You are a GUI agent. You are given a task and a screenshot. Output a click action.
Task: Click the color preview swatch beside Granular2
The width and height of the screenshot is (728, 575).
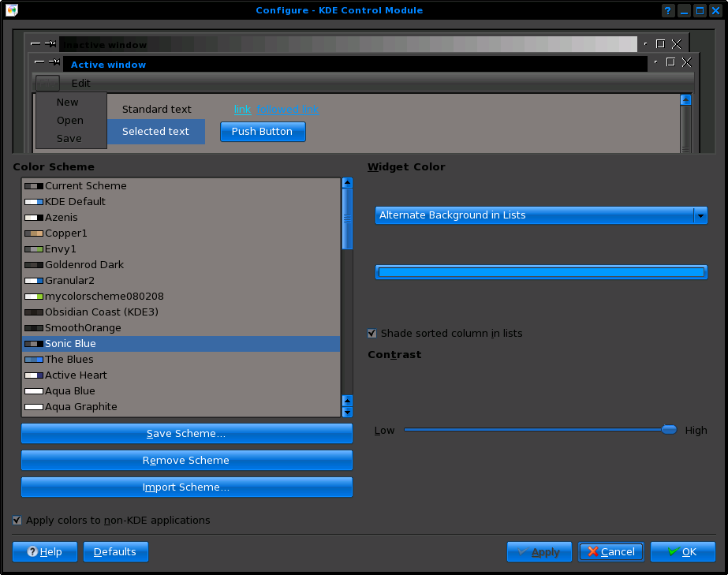[x=34, y=281]
